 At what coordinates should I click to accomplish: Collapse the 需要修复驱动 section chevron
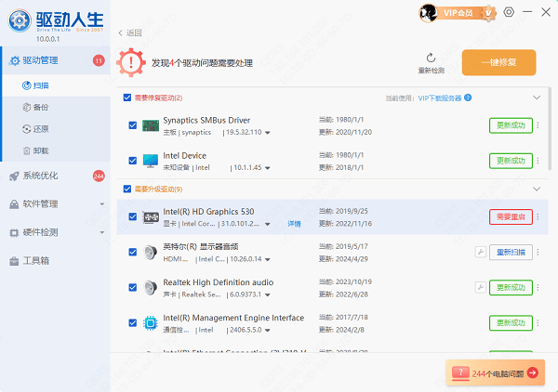pos(537,98)
